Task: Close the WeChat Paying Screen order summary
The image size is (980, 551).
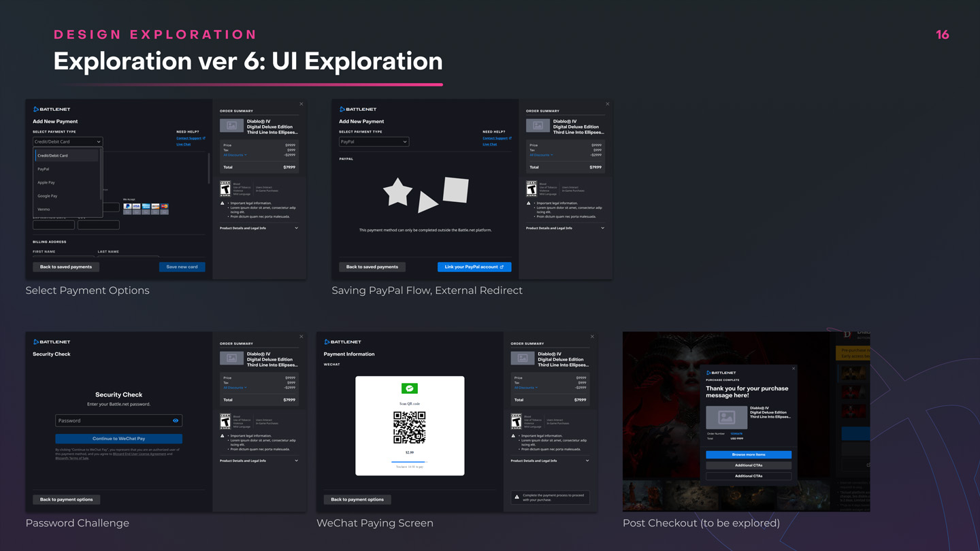Action: coord(592,337)
